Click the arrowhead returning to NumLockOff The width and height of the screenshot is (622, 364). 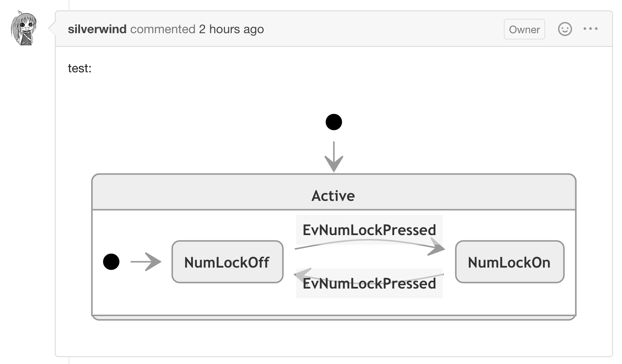point(303,275)
